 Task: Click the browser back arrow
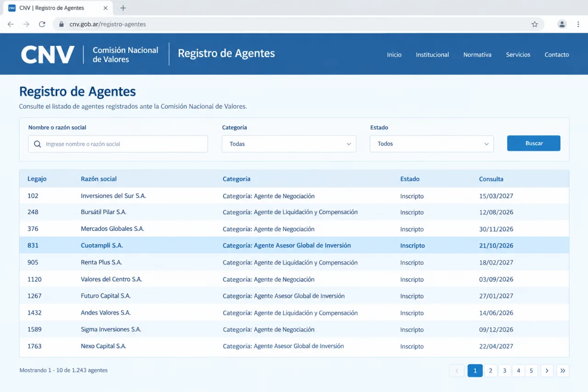coord(11,24)
